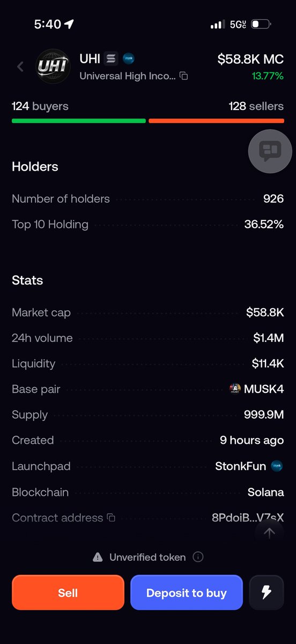Tap the orange Sell button
Screen dimensions: 296x644
click(x=68, y=592)
